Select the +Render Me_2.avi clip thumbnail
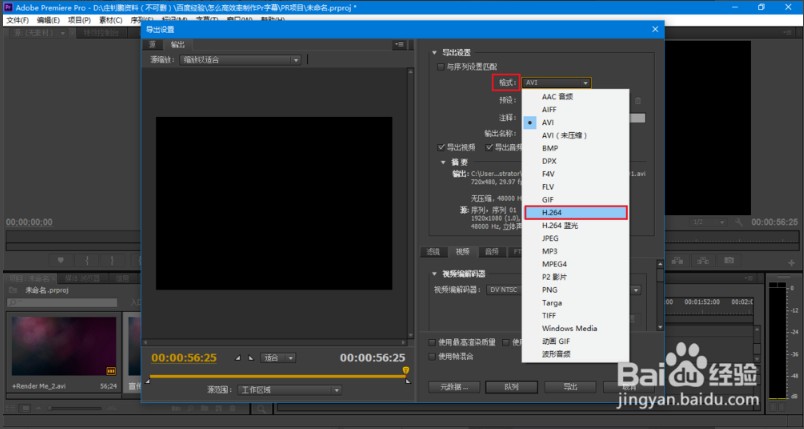Screen dimensions: 804x429 click(x=62, y=347)
